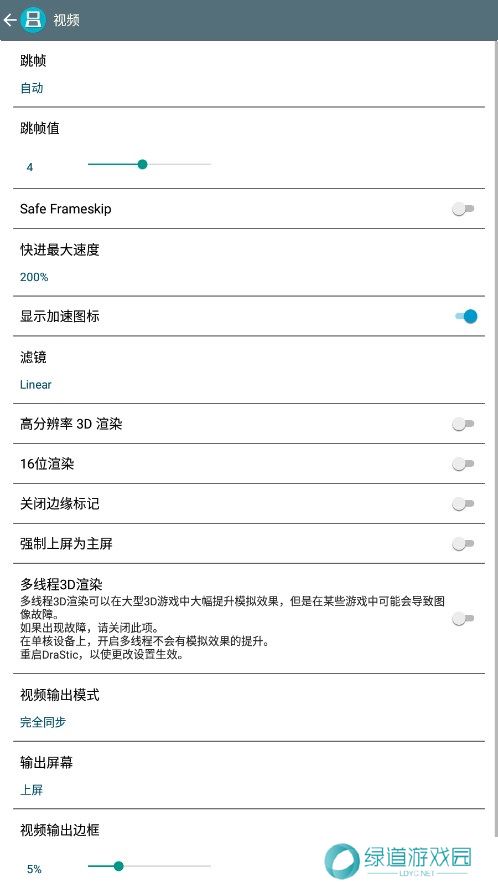Screen dimensions: 498x887
Task: Click the 跳帧值 slider handle
Action: pyautogui.click(x=143, y=165)
